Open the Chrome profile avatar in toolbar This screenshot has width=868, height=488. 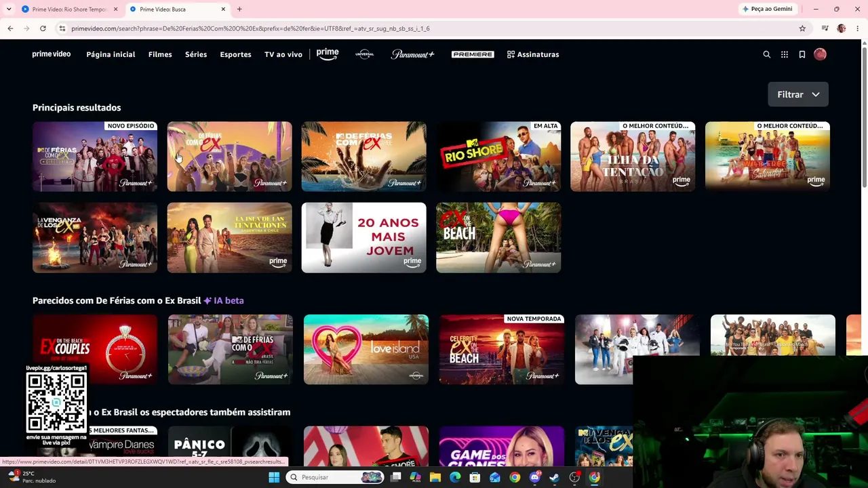[x=842, y=28]
